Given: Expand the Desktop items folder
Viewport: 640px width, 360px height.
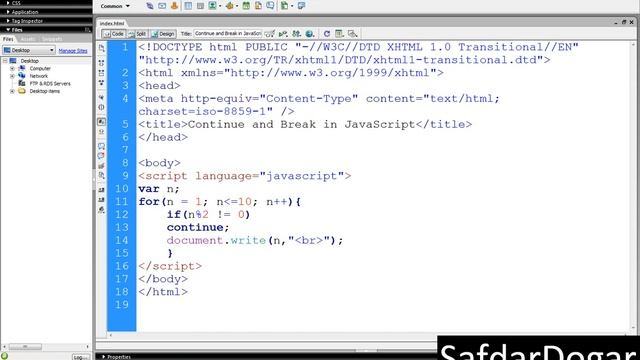Looking at the screenshot, I should pyautogui.click(x=12, y=91).
